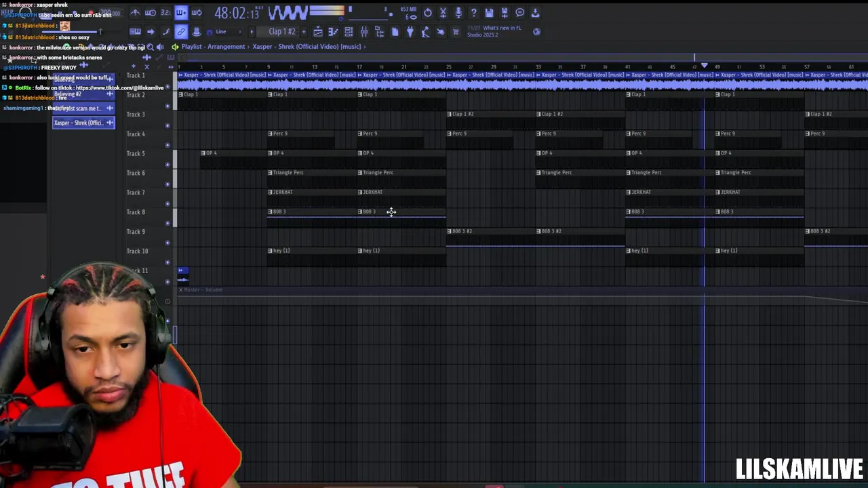Open the tempo tapper icon
This screenshot has width=868, height=488.
pyautogui.click(x=426, y=32)
